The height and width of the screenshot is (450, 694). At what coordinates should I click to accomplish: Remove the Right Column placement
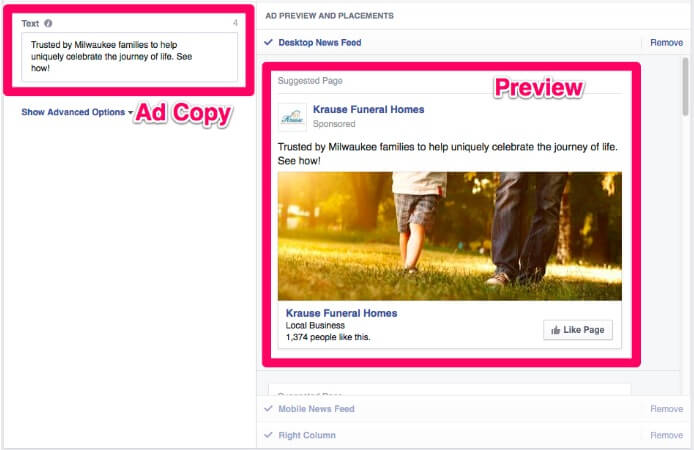tap(666, 435)
